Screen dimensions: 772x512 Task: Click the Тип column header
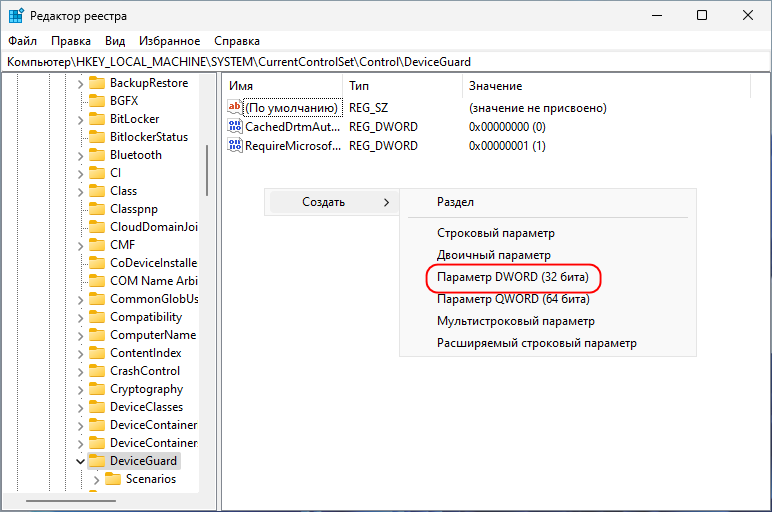coord(359,86)
